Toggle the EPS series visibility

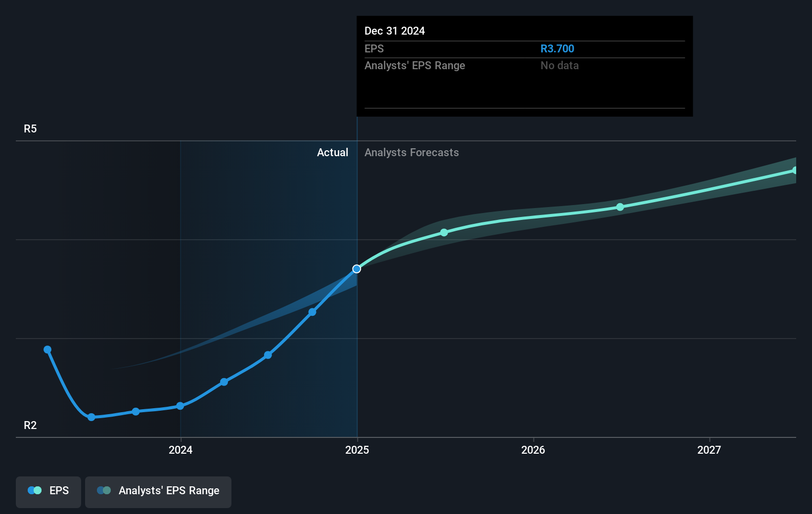[x=48, y=490]
